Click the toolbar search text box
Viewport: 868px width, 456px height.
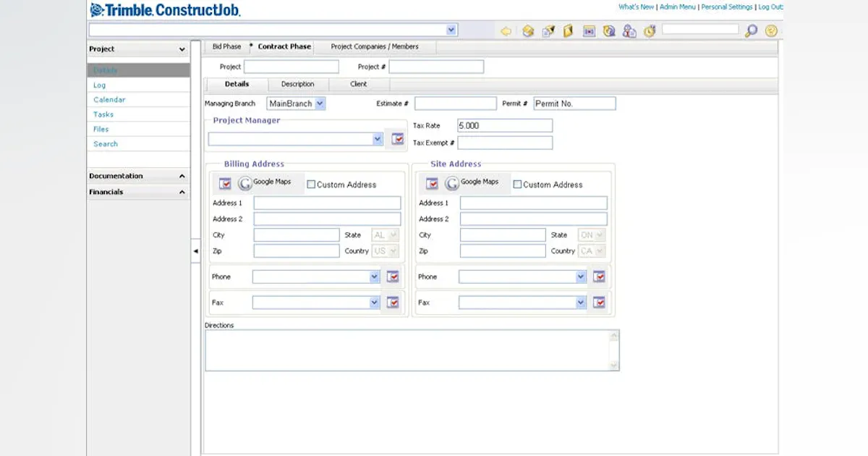(700, 30)
